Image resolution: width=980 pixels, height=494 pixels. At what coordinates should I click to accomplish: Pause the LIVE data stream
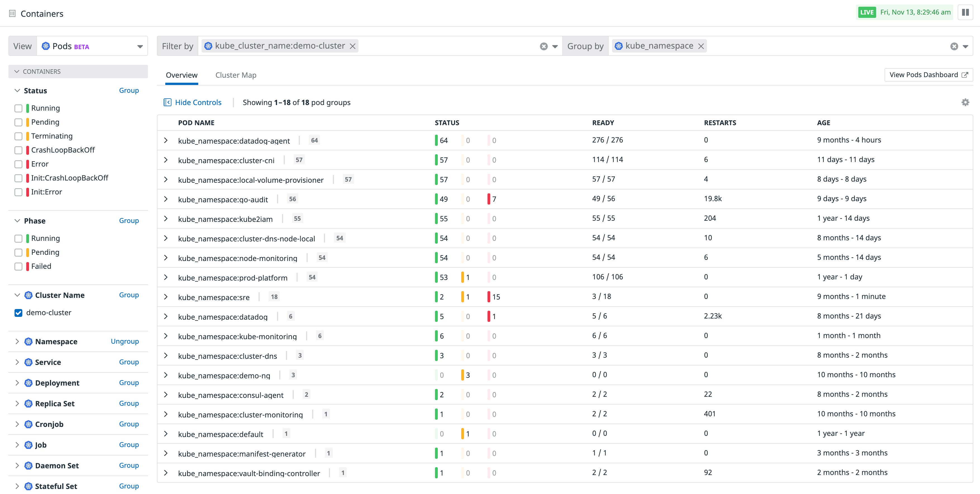pos(965,13)
